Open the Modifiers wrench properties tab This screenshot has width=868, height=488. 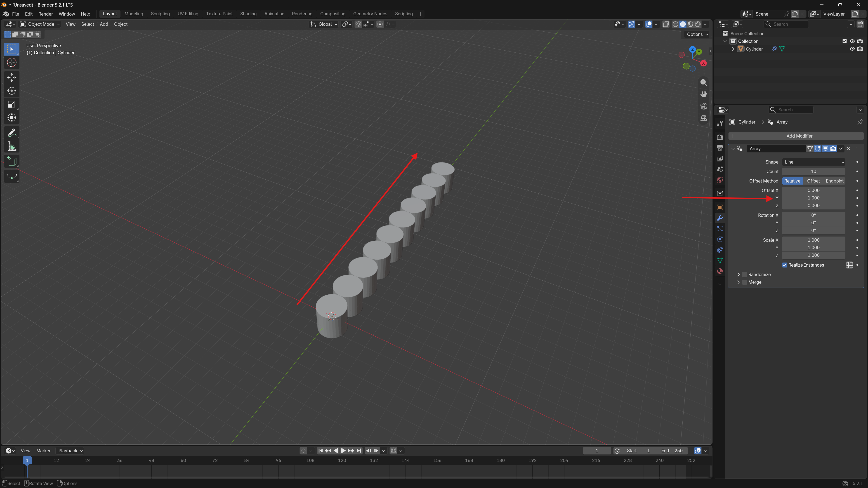720,218
